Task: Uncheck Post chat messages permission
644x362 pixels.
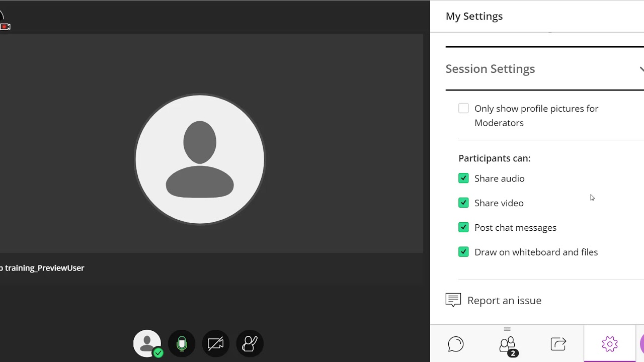Action: click(x=463, y=228)
